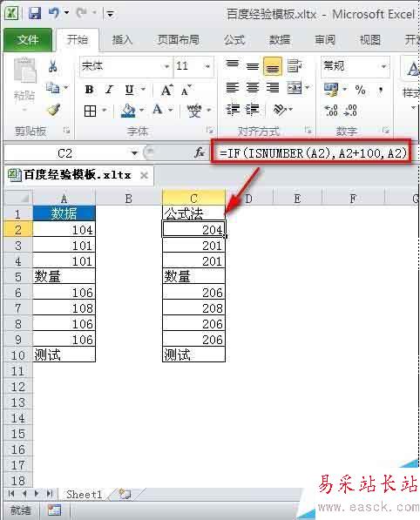Click the text Orientation icon
The height and width of the screenshot is (520, 420).
pos(280,109)
